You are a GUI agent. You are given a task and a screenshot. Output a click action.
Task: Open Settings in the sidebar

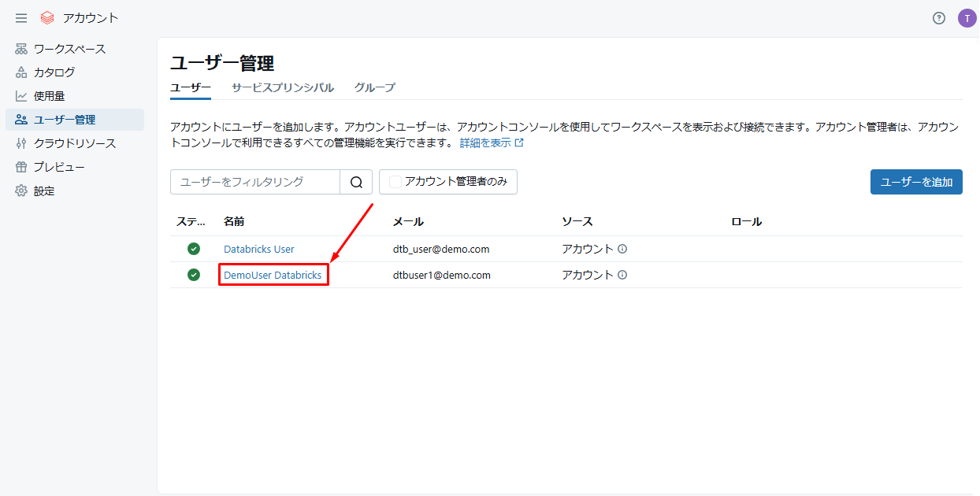[x=44, y=191]
